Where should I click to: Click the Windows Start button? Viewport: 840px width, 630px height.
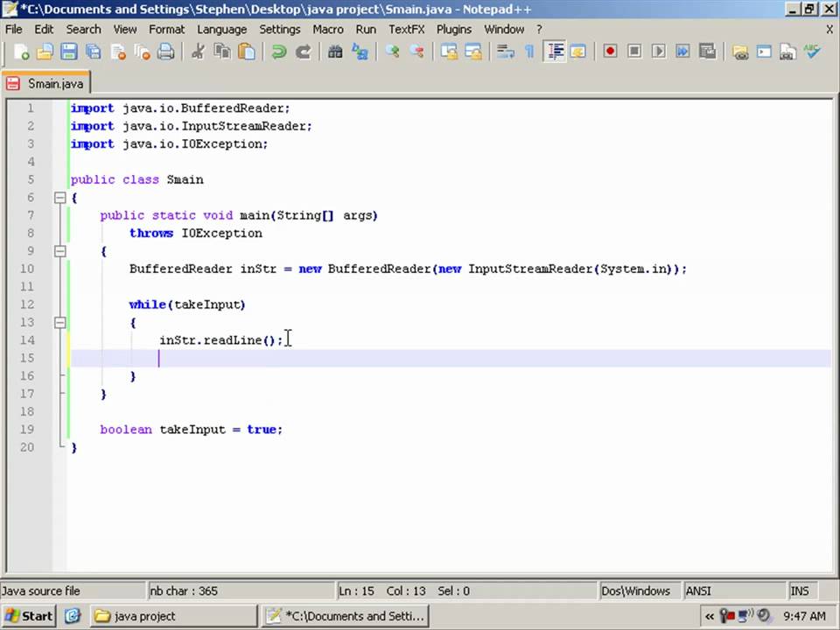click(29, 616)
